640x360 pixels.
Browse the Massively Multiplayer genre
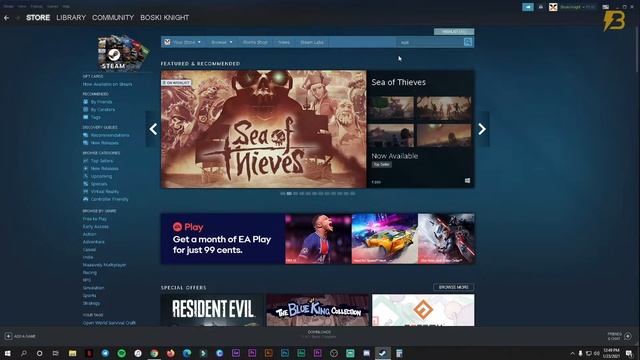[x=104, y=265]
